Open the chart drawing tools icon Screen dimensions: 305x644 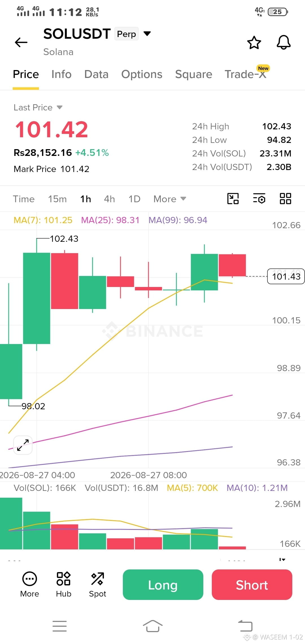233,199
